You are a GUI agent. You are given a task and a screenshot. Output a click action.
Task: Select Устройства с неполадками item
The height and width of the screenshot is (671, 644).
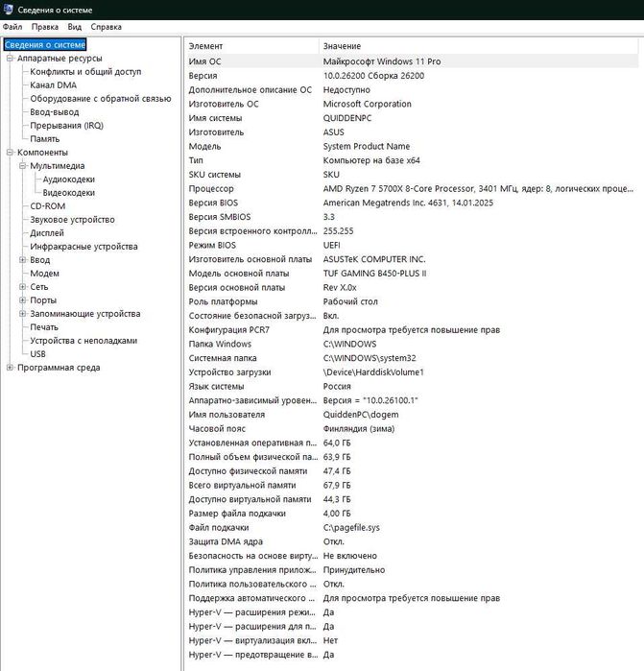point(83,341)
